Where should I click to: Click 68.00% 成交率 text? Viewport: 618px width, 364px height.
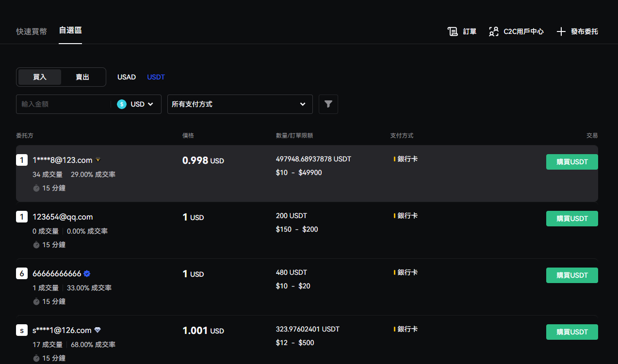[x=93, y=345]
